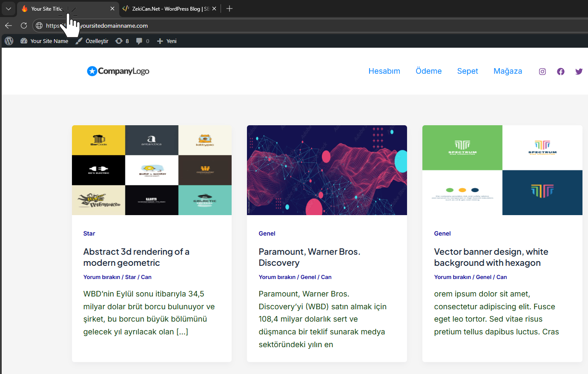Open the Mağaza menu item

click(x=508, y=71)
